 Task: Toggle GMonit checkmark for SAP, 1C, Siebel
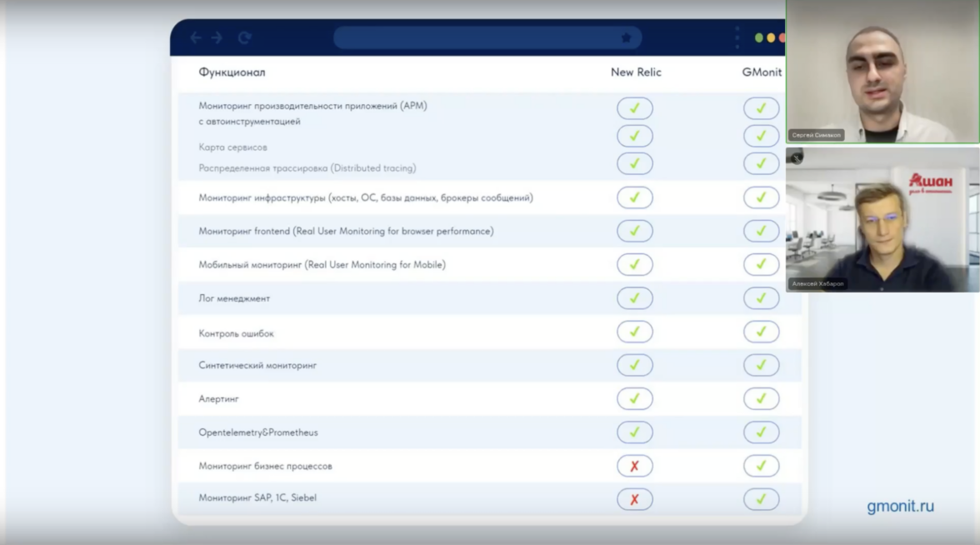[761, 499]
